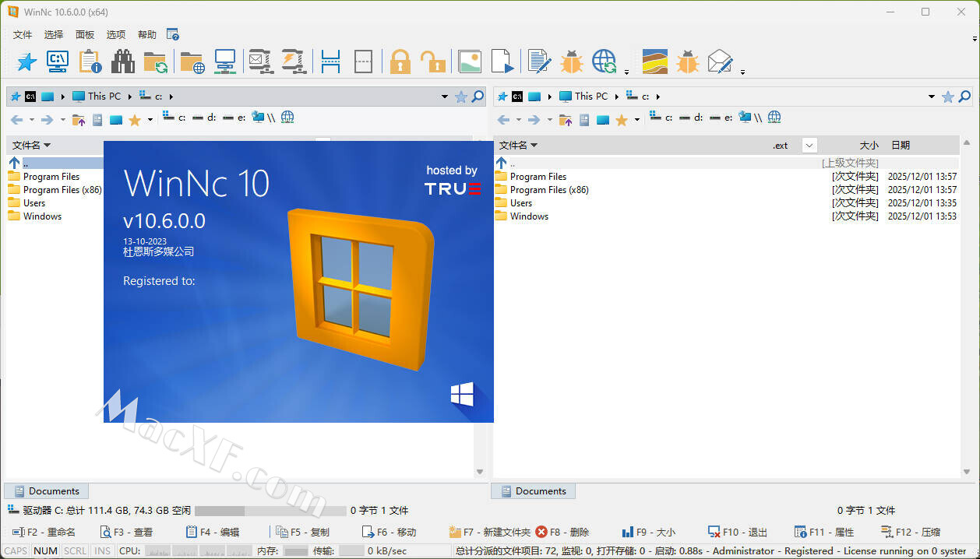980x559 pixels.
Task: Click the zip and email compress icon
Action: pyautogui.click(x=259, y=62)
